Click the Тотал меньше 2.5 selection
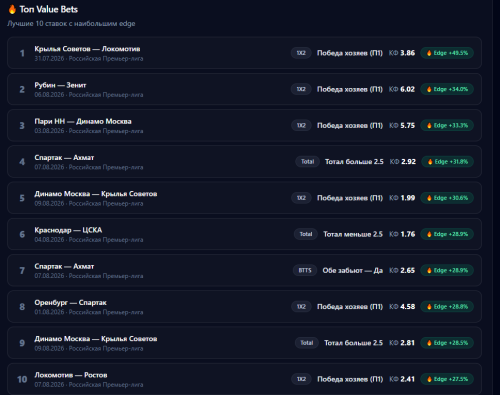 pyautogui.click(x=353, y=234)
